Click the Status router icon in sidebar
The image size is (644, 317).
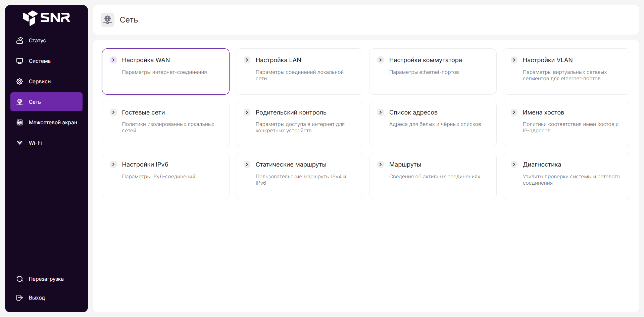tap(20, 41)
